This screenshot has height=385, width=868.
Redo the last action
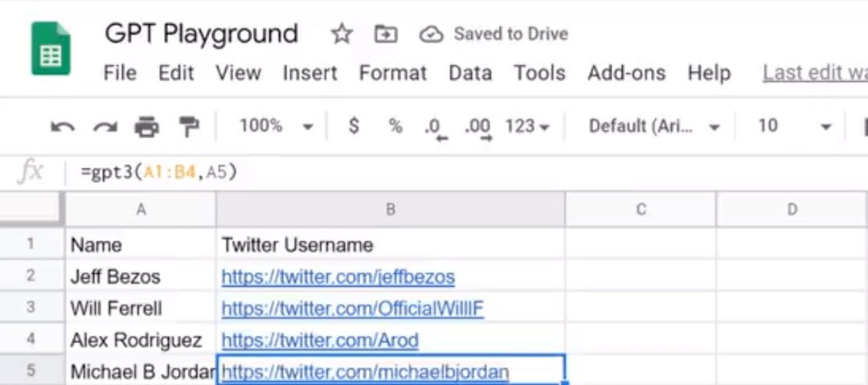tap(104, 126)
